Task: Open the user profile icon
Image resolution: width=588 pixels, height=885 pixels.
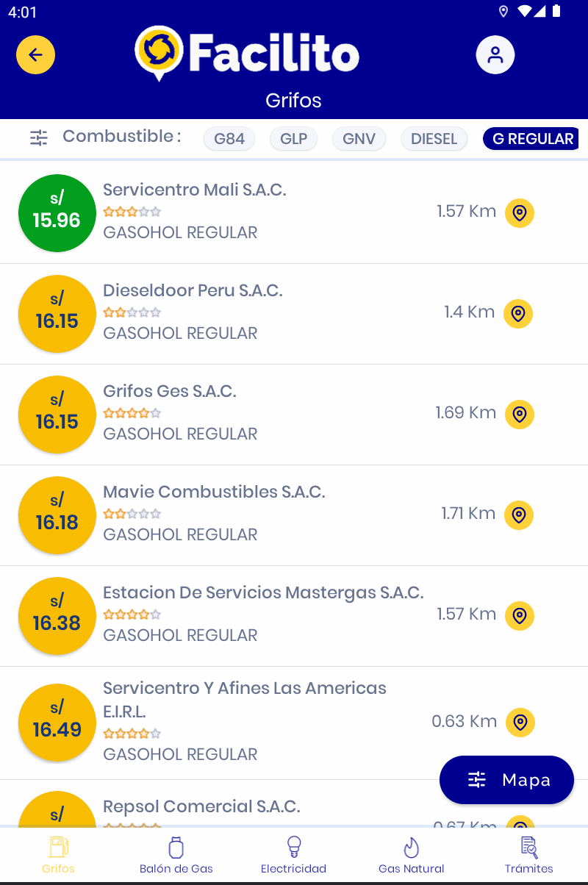Action: 495,55
